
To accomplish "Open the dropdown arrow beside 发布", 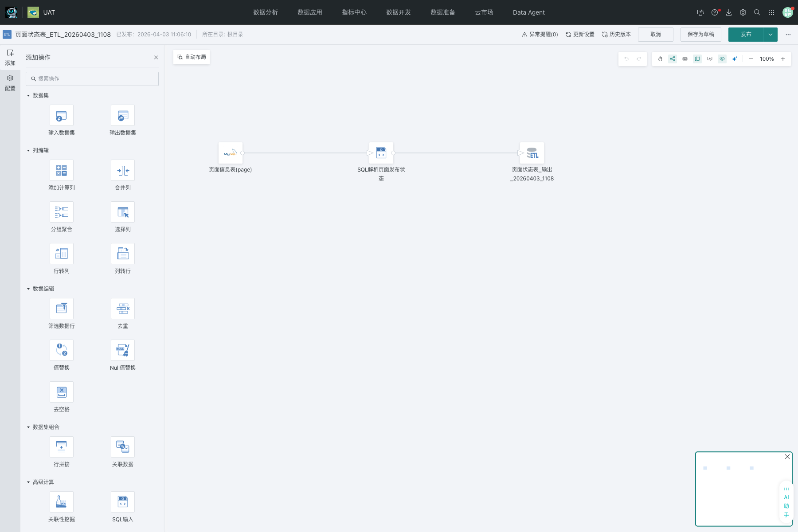I will (x=771, y=35).
